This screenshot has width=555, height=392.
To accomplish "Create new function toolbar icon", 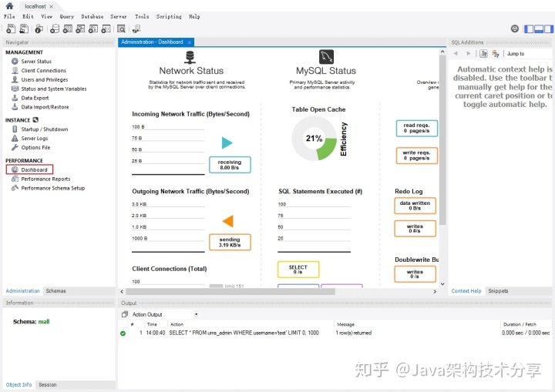I will (106, 28).
